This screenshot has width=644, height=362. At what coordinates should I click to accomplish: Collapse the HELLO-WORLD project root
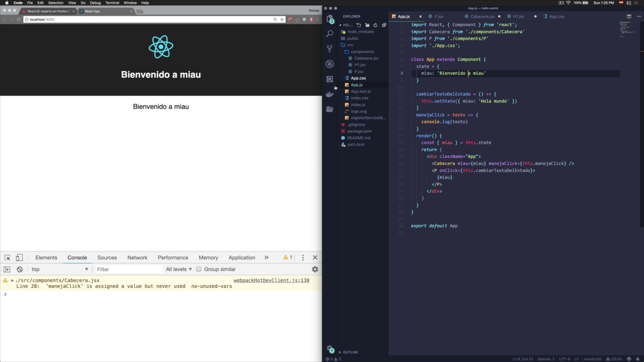tap(348, 25)
